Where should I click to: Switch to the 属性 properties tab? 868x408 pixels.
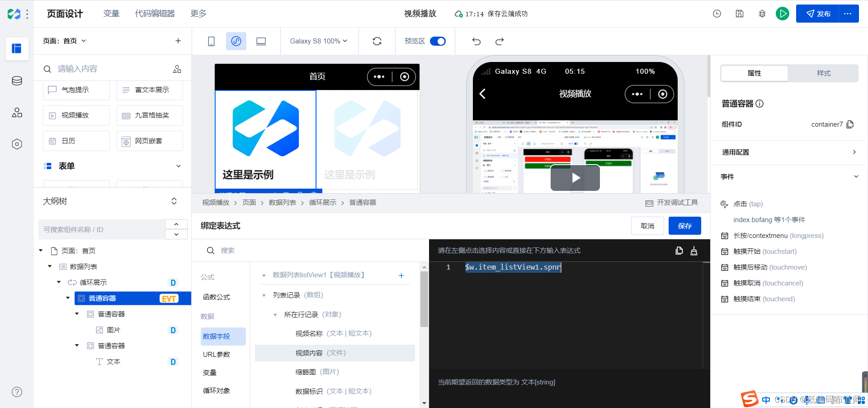click(x=755, y=73)
